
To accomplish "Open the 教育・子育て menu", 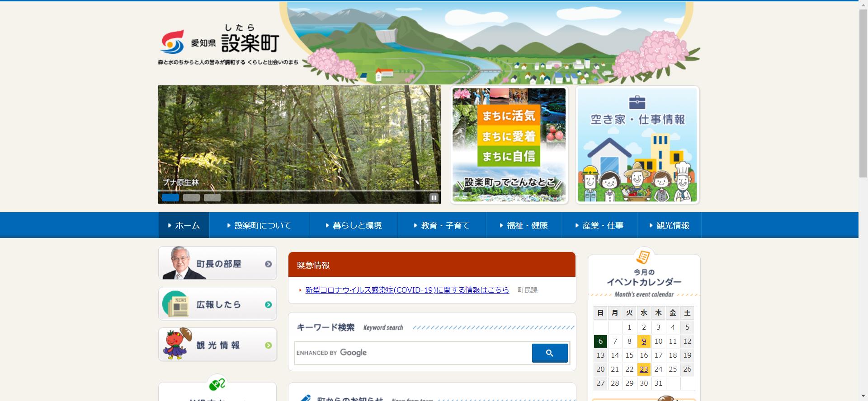I will click(x=442, y=225).
